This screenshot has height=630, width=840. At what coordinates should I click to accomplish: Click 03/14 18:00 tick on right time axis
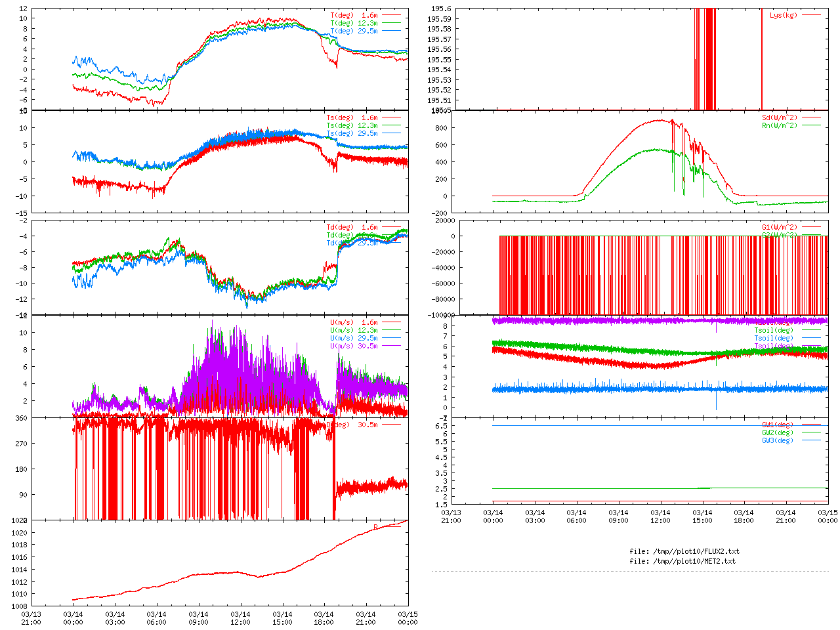tap(744, 516)
